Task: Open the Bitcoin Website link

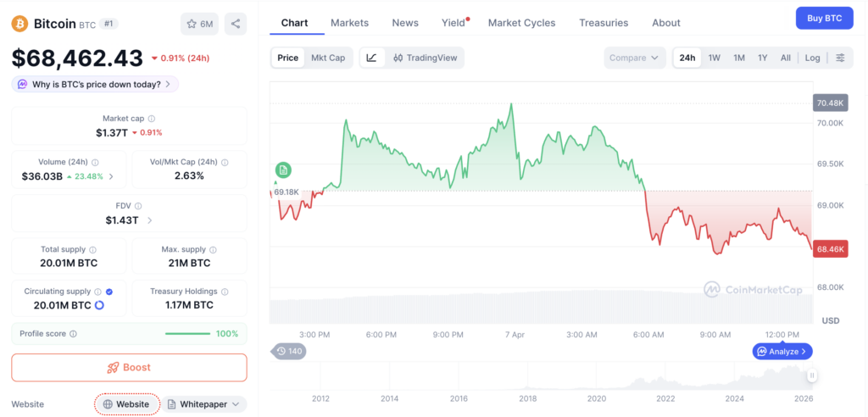Action: tap(127, 404)
